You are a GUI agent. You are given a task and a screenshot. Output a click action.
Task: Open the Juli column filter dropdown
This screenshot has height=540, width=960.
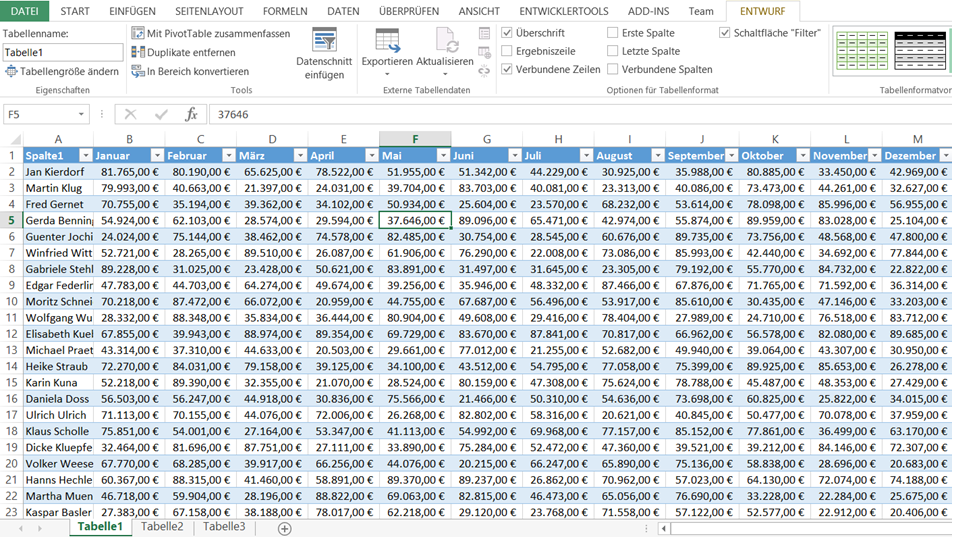[587, 156]
